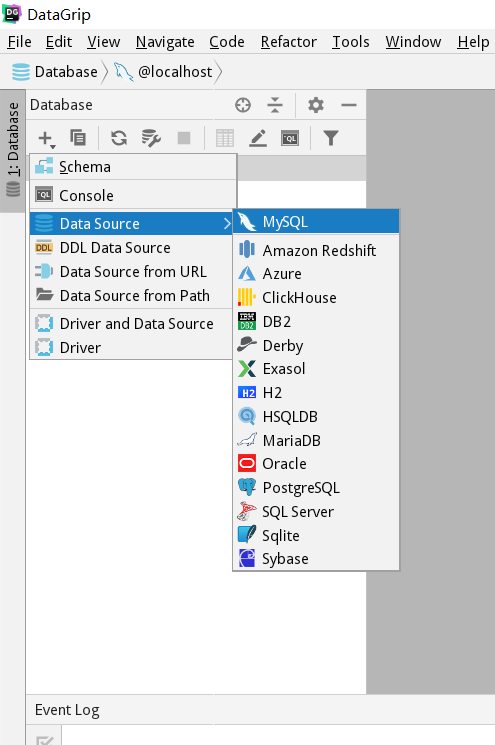This screenshot has width=495, height=745.
Task: Click the Derby hat icon
Action: [x=247, y=344]
